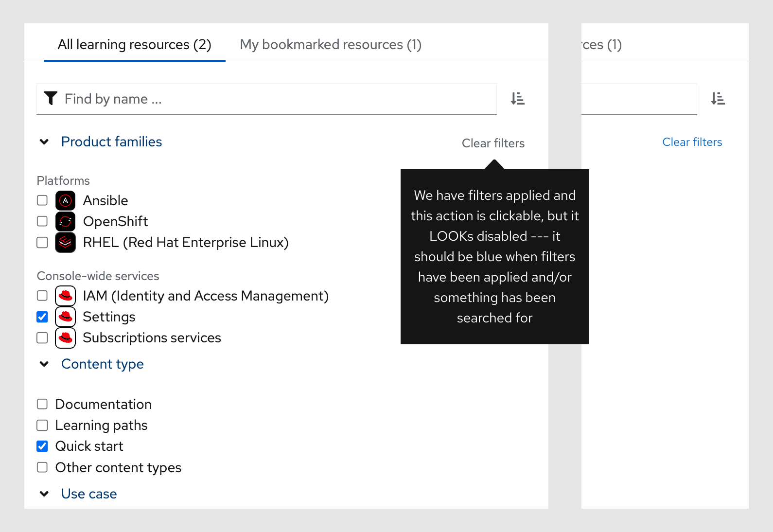Click the Ansible product icon
773x532 pixels.
[x=65, y=200]
